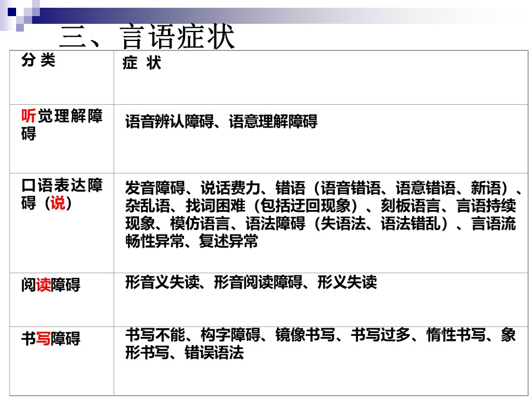Screen dimensions: 532x399
Task: Click the text 形音义失读、形音阅读障碍、形义失读
Action: [x=250, y=282]
